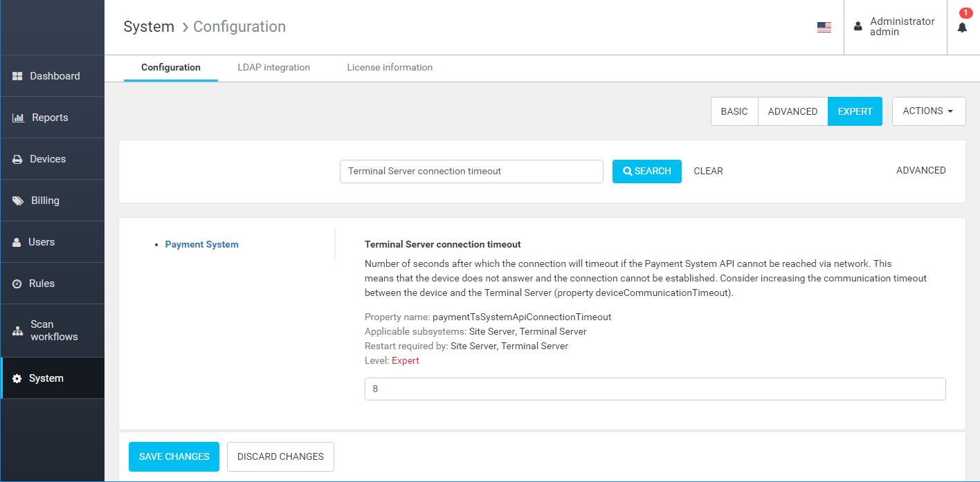Click the connection timeout value field
Screen dimensions: 980x482
(x=655, y=389)
